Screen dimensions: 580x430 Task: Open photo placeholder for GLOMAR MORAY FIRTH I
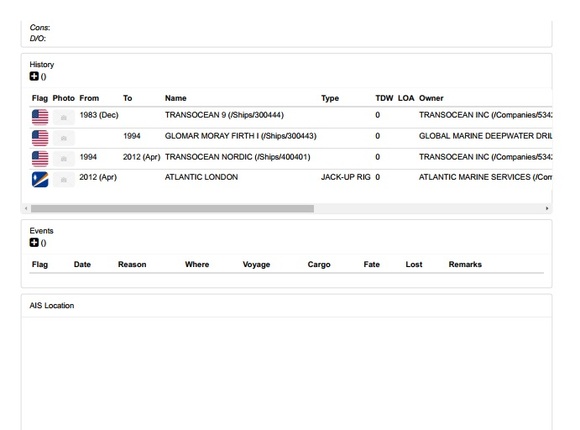point(64,138)
